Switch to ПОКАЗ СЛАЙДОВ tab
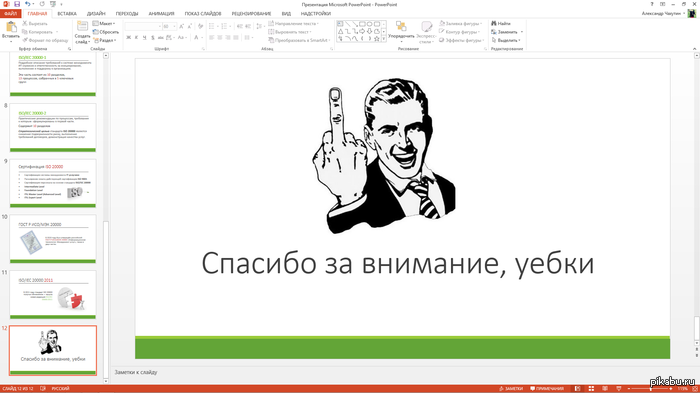This screenshot has width=700, height=393. click(203, 13)
